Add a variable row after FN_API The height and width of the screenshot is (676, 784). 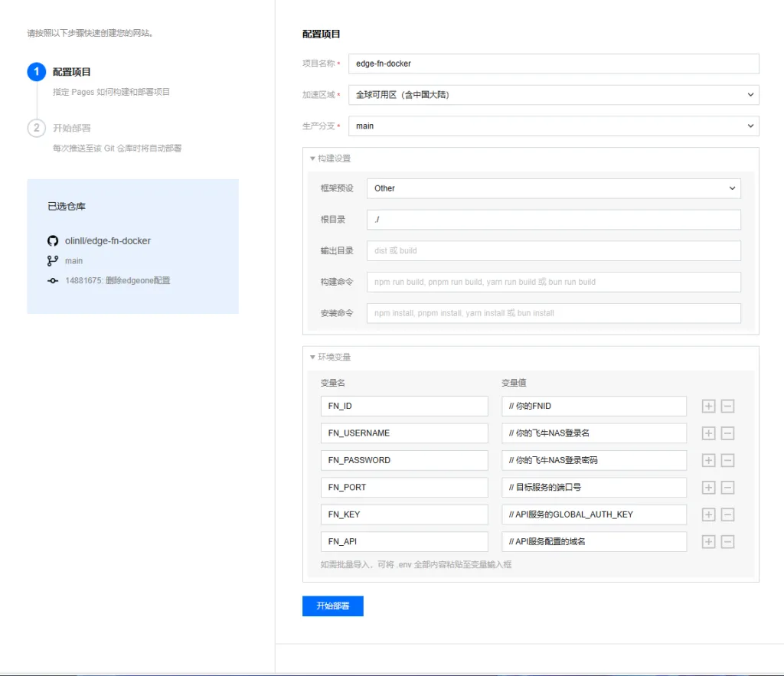[x=708, y=542]
